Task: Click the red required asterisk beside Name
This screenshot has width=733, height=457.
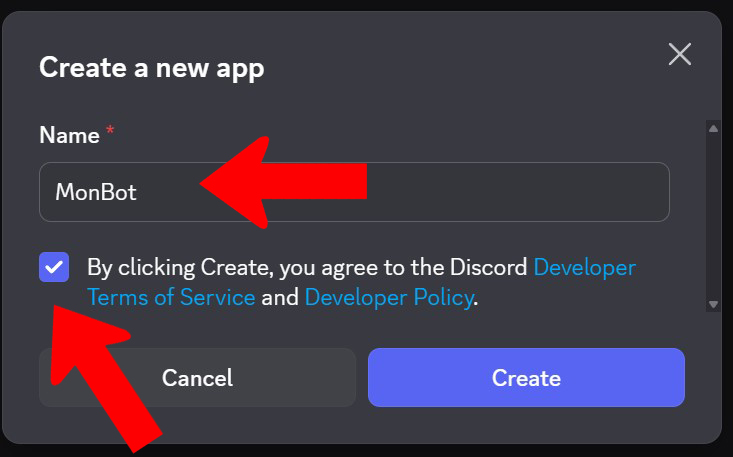Action: pos(110,129)
